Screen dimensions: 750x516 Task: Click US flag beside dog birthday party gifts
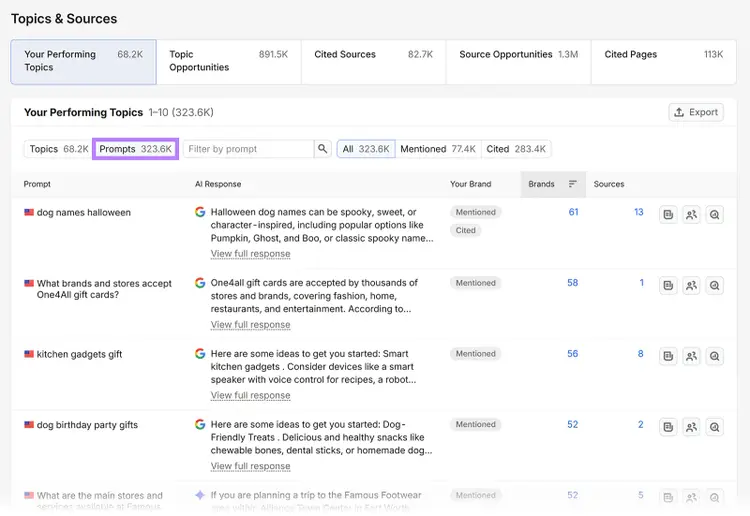[x=29, y=425]
